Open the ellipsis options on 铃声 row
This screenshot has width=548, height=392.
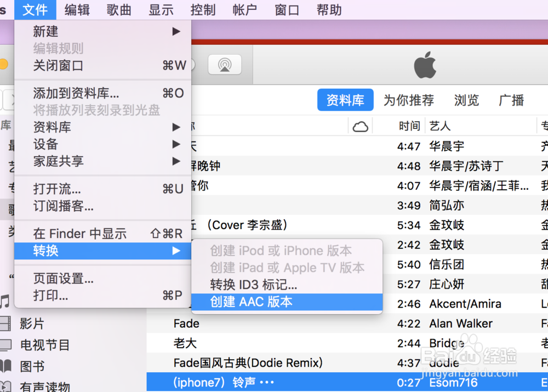coord(267,383)
